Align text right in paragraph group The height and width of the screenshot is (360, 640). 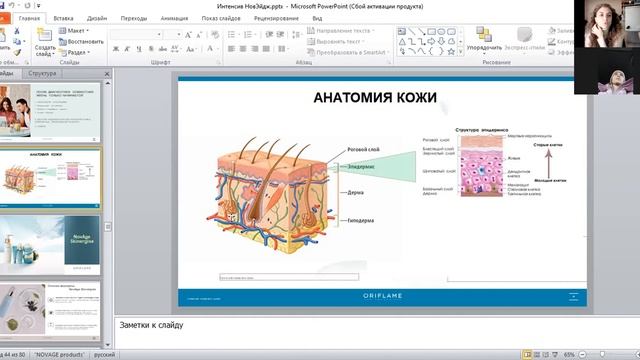click(255, 49)
